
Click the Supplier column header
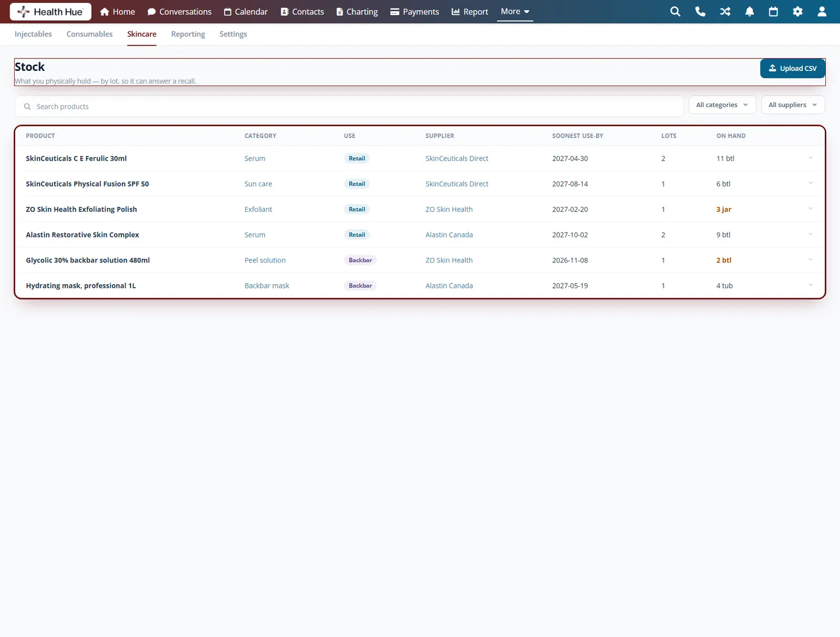pyautogui.click(x=440, y=135)
